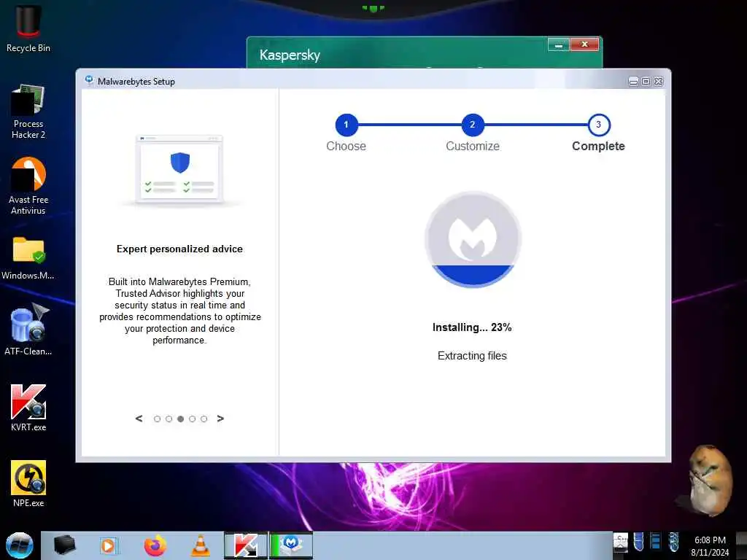The height and width of the screenshot is (560, 747).
Task: Close the Malwarebytes Setup window
Action: [x=659, y=82]
